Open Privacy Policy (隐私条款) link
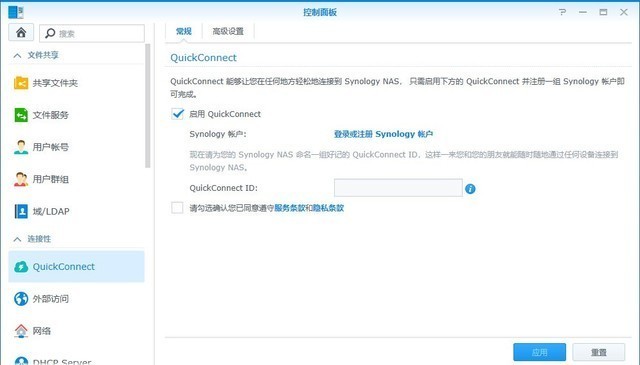640x365 pixels. coord(328,208)
